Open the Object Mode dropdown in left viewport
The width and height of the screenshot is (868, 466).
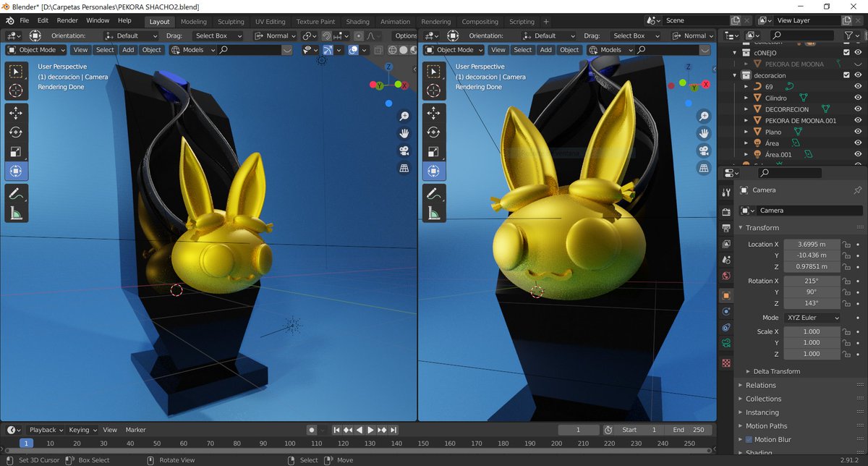click(36, 50)
